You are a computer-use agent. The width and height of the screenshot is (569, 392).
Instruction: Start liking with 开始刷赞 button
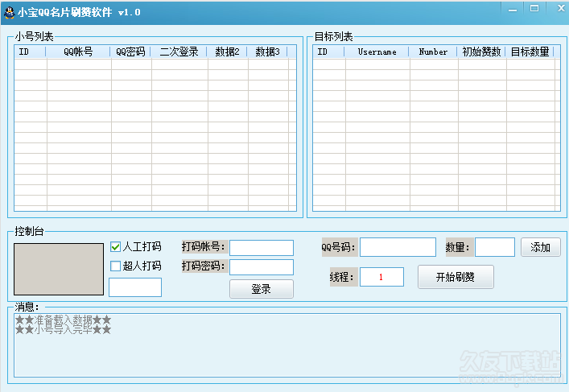point(456,277)
